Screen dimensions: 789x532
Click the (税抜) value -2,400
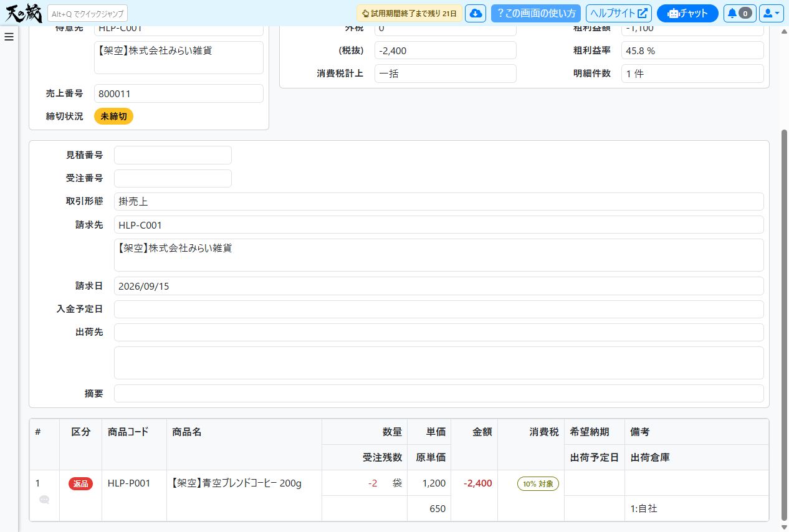446,50
